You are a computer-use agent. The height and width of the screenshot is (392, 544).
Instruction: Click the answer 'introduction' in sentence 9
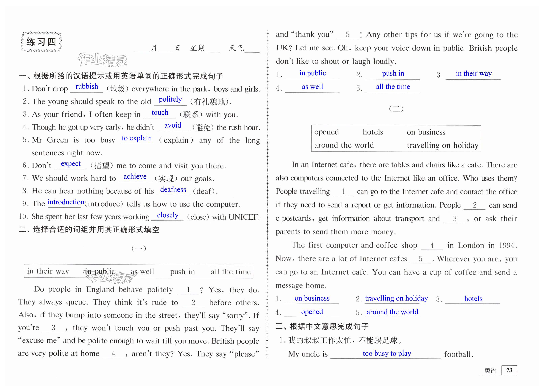pos(66,202)
